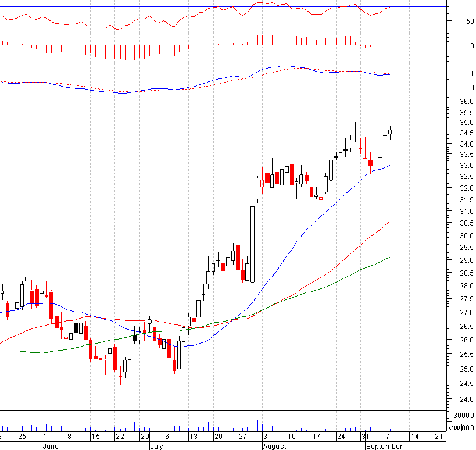Click the 24.0 price axis label
This screenshot has width=476, height=450.
467,399
